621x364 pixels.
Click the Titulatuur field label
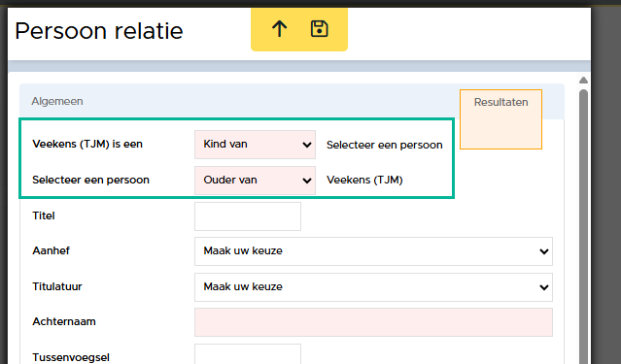click(x=57, y=286)
